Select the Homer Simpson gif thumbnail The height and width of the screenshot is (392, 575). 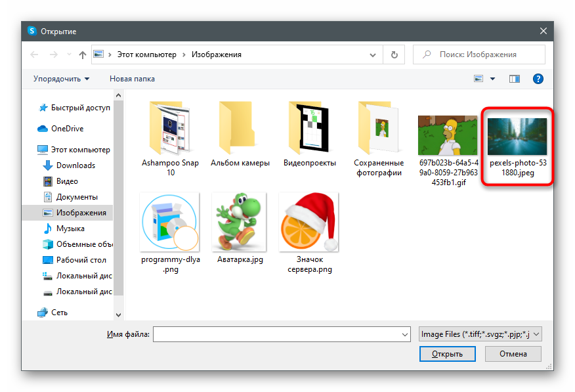448,135
